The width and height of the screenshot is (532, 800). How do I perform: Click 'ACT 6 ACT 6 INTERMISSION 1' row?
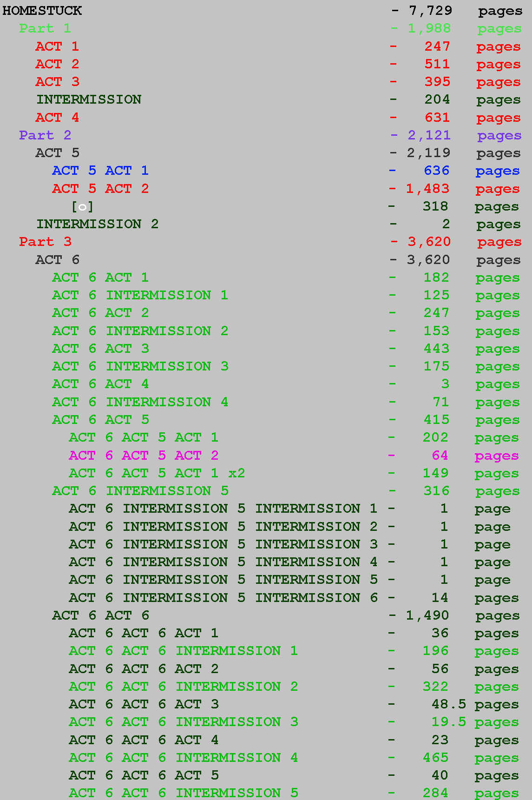point(183,651)
